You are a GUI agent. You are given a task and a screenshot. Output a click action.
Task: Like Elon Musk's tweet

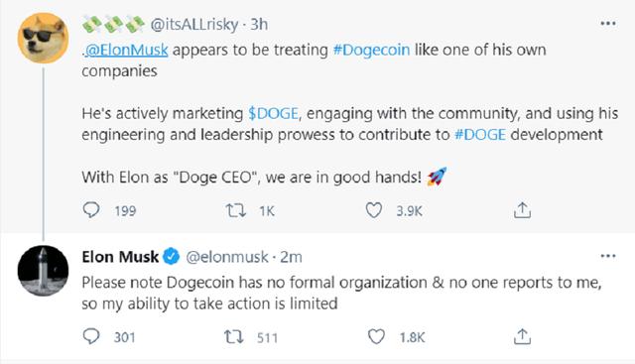pos(376,337)
